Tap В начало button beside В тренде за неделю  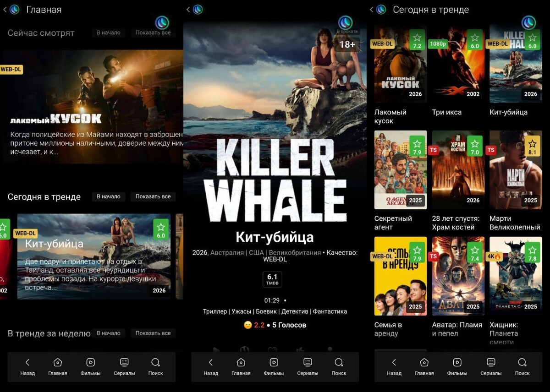109,333
